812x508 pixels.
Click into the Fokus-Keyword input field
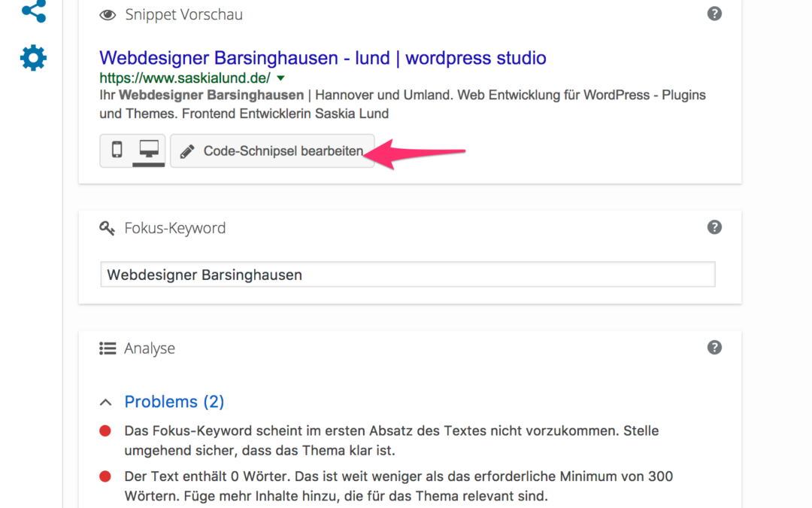pos(408,275)
